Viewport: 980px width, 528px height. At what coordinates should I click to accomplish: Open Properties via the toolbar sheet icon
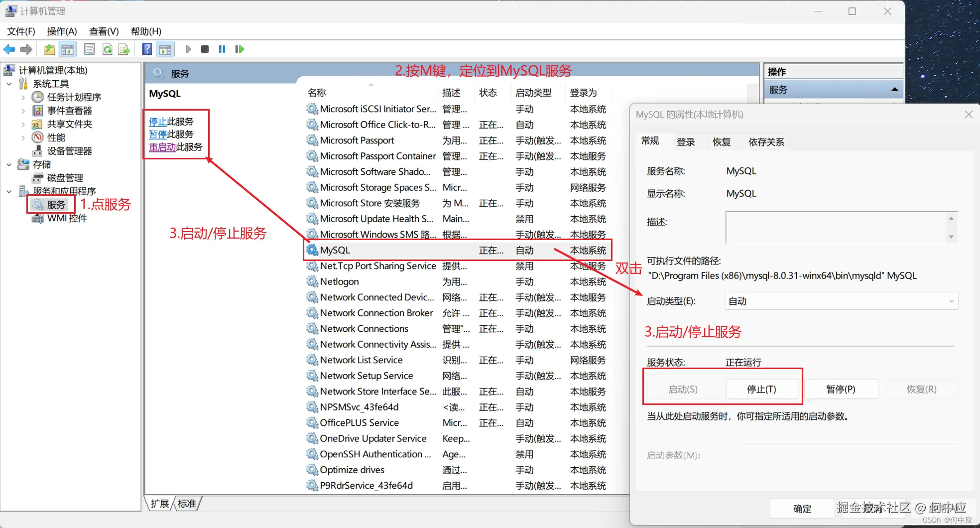[90, 49]
